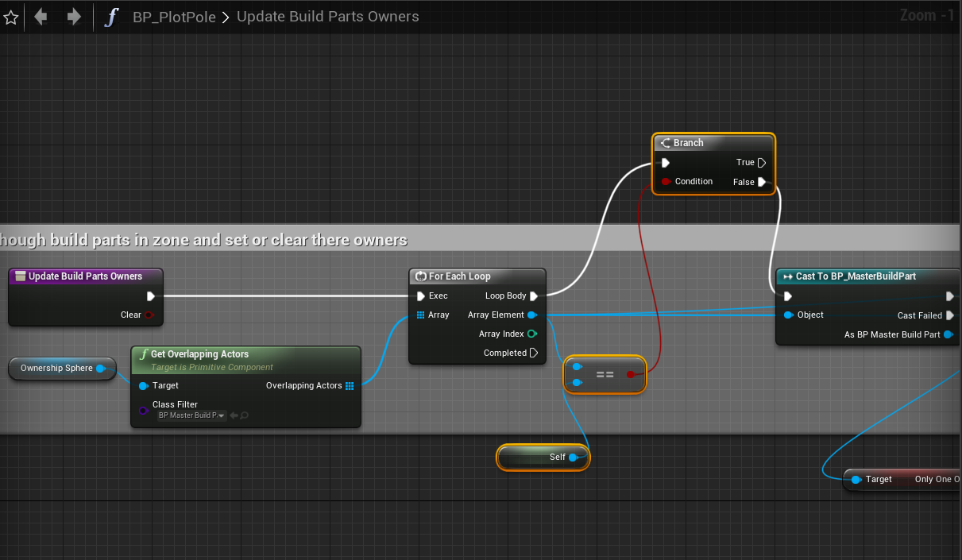The image size is (962, 560).
Task: Click the Array Index integer output pin
Action: pos(532,334)
